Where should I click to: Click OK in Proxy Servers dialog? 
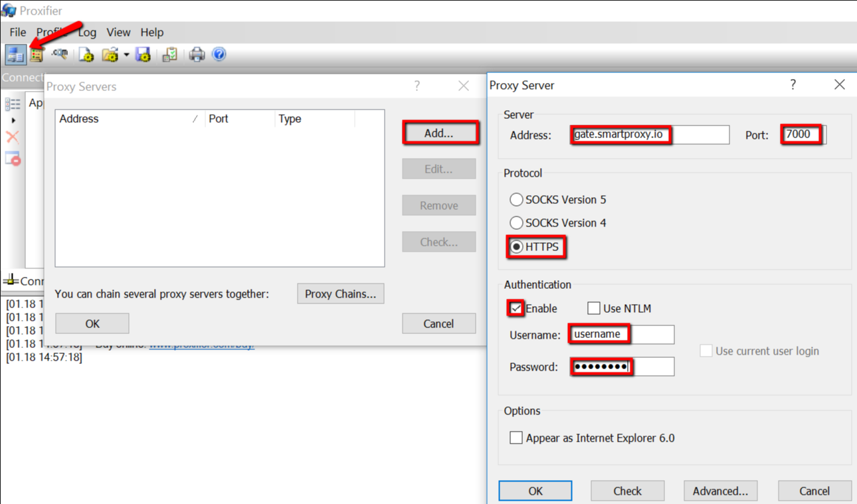pyautogui.click(x=92, y=323)
